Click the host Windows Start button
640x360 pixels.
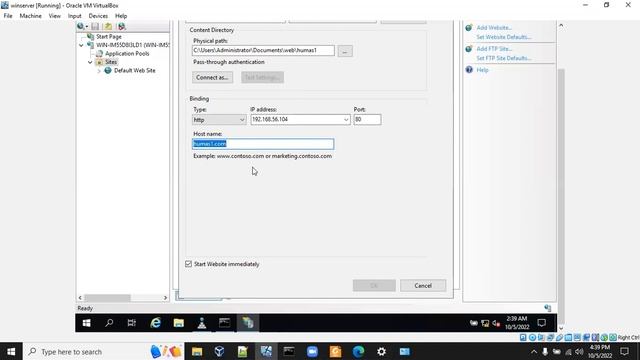point(11,351)
